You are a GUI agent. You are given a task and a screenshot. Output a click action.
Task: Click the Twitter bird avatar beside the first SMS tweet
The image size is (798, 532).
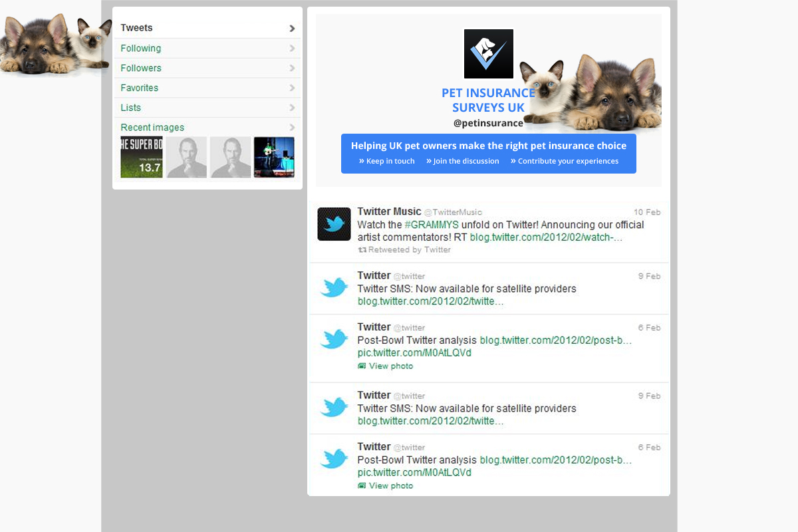[334, 288]
